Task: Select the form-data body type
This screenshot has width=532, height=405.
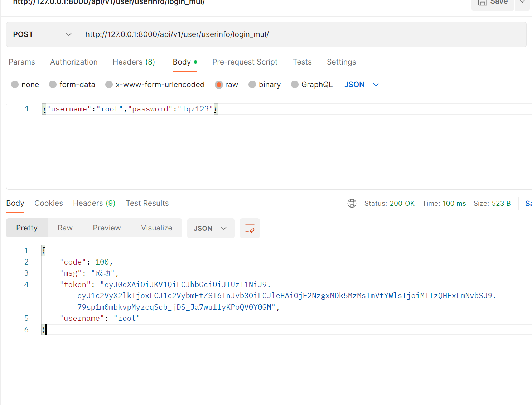Action: (72, 85)
